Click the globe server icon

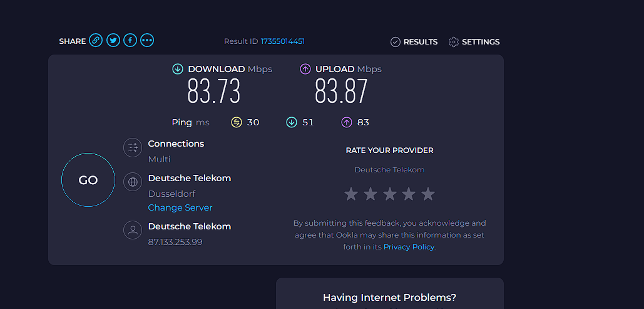(x=133, y=182)
